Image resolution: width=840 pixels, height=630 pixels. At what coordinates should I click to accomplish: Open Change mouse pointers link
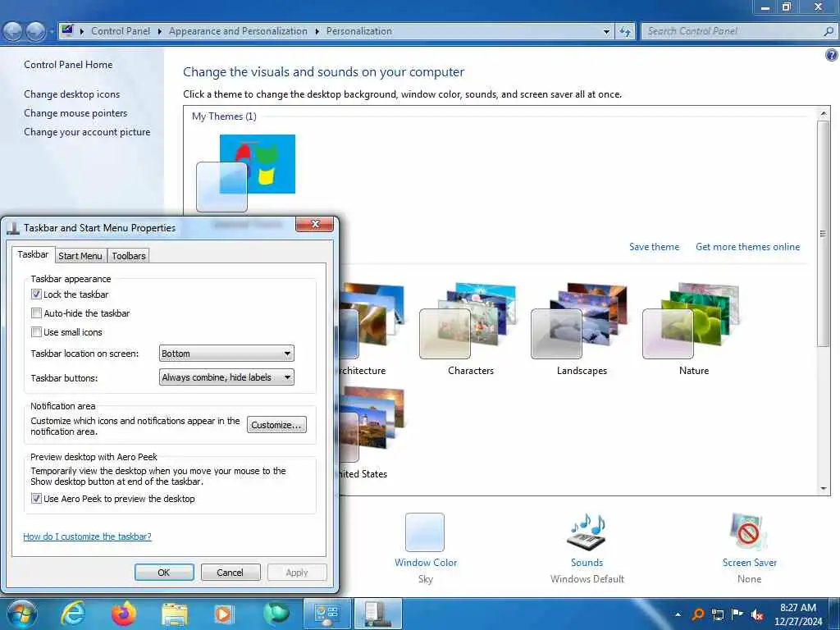[x=75, y=113]
